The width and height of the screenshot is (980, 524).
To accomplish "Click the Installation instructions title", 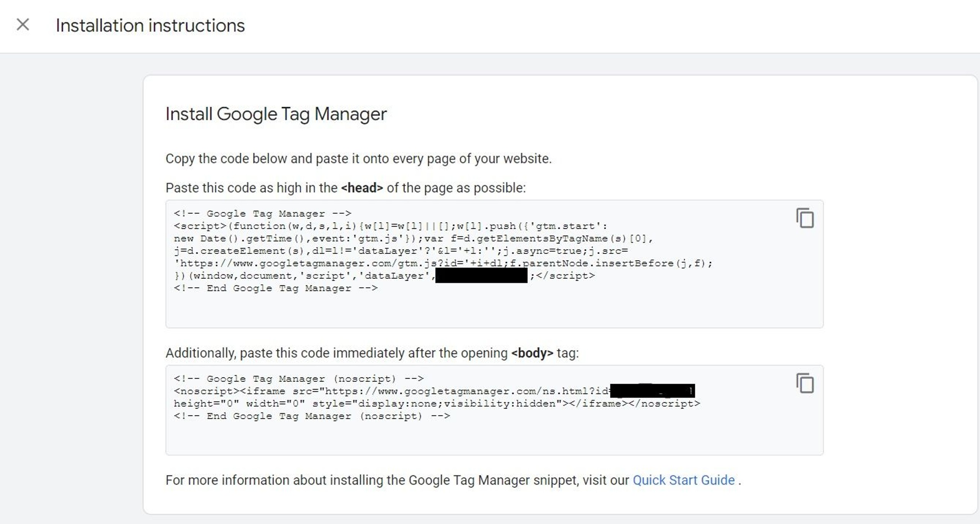I will pyautogui.click(x=150, y=26).
